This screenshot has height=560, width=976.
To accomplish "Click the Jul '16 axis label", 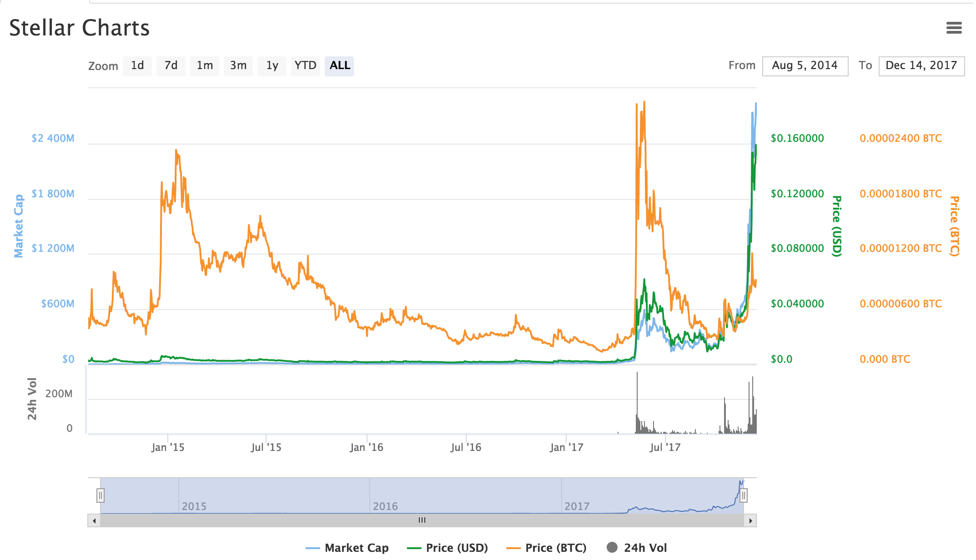I will point(466,447).
